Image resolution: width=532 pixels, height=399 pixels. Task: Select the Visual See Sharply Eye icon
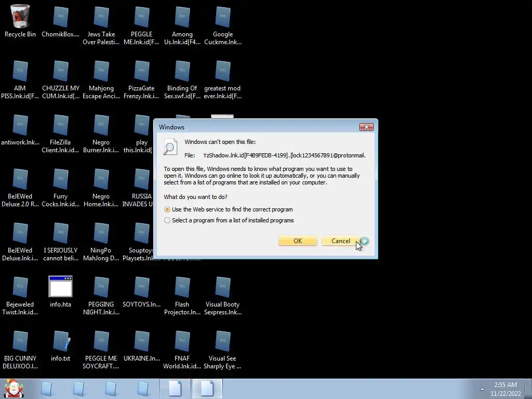(x=222, y=349)
